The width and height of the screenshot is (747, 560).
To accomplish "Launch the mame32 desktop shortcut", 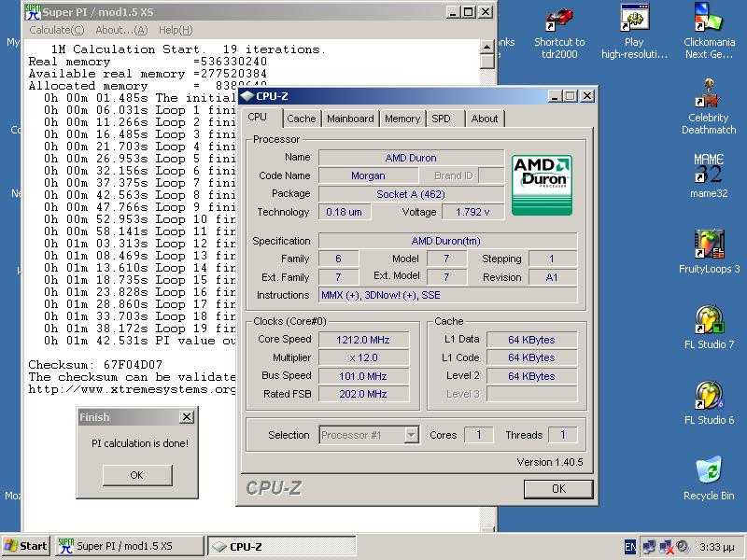I will (709, 175).
